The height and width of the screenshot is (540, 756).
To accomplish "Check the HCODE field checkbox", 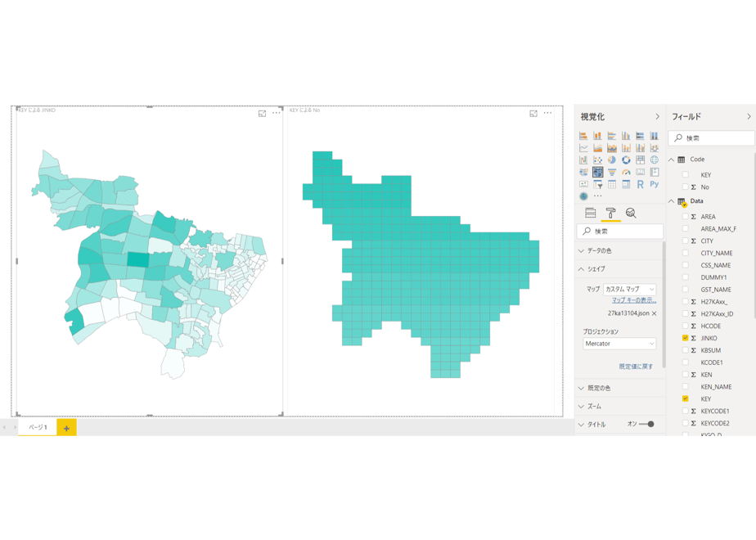I will coord(685,326).
